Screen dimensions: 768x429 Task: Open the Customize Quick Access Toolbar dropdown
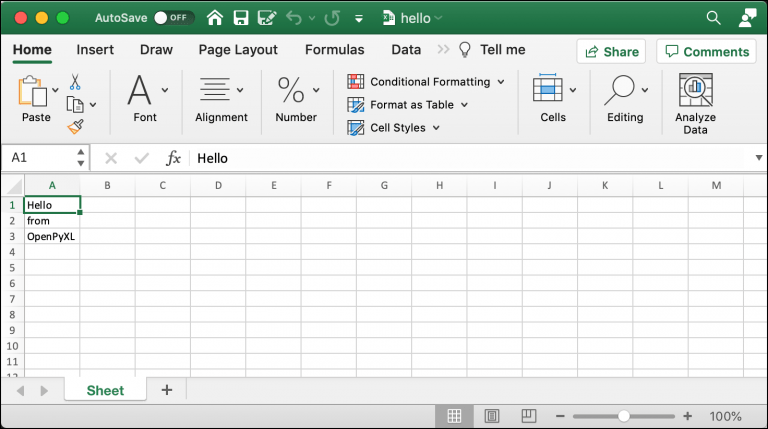click(359, 19)
